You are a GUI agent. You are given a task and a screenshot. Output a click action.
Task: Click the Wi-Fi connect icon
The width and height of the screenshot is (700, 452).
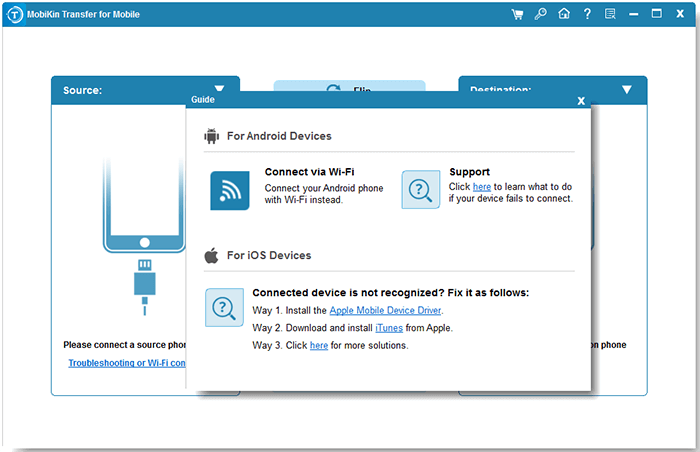pyautogui.click(x=230, y=191)
